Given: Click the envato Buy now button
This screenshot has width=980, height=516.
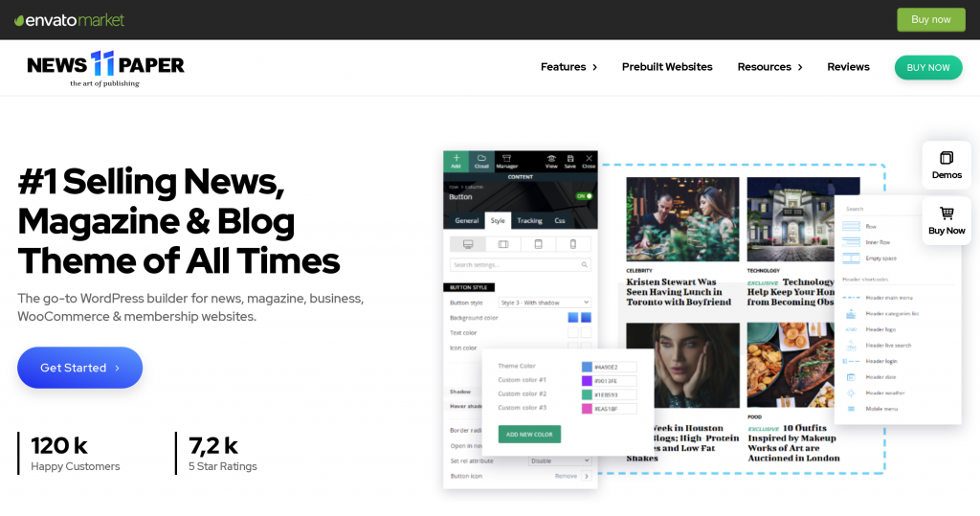Looking at the screenshot, I should coord(930,19).
